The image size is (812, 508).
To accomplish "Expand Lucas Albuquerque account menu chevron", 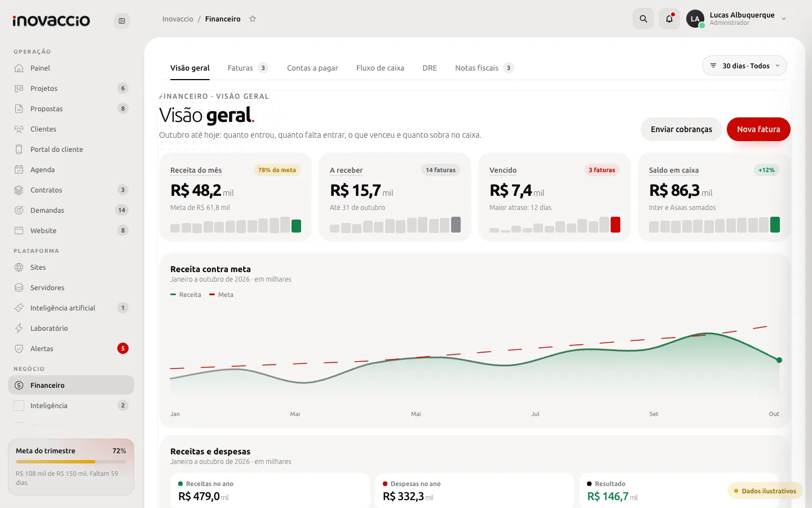I will point(784,19).
